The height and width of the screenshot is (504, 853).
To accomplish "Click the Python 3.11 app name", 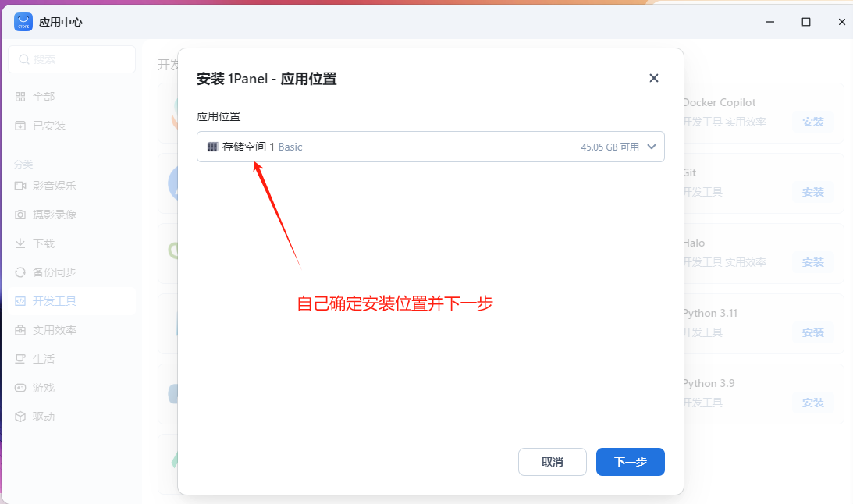I will click(x=710, y=313).
